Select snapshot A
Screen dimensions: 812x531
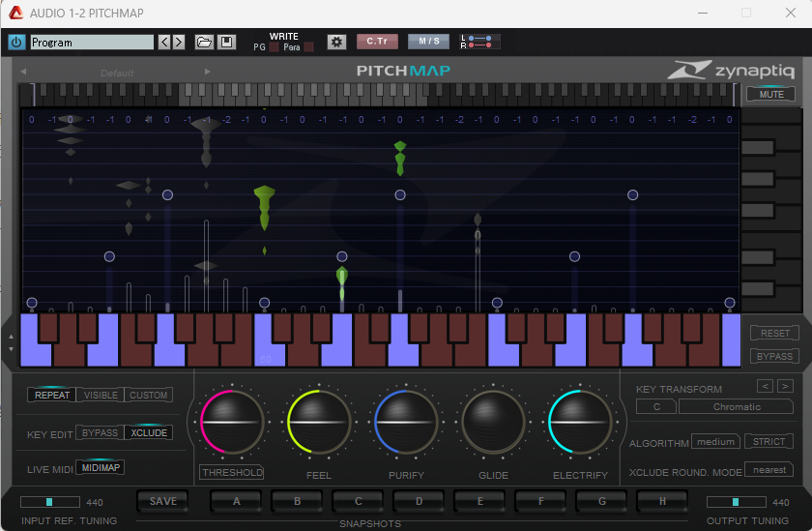pos(236,501)
